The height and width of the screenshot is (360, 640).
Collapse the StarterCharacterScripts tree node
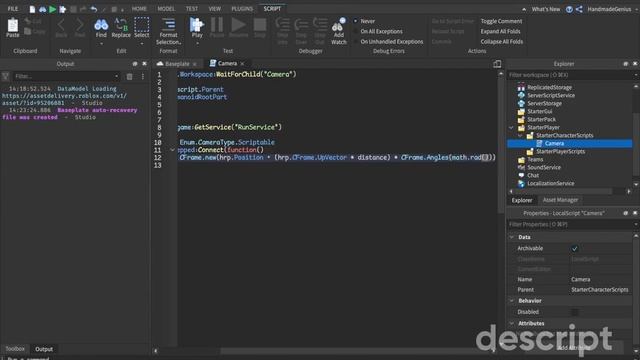520,136
